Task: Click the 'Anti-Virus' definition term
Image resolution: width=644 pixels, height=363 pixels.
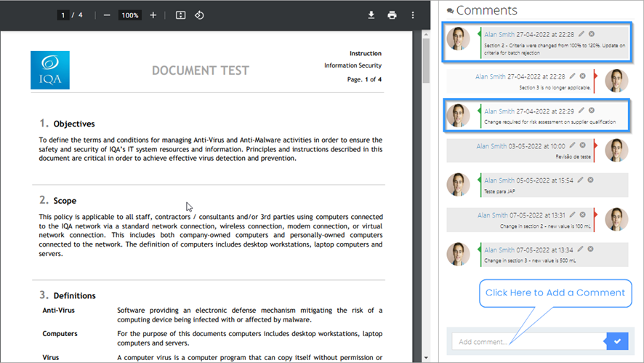Action: tap(59, 311)
